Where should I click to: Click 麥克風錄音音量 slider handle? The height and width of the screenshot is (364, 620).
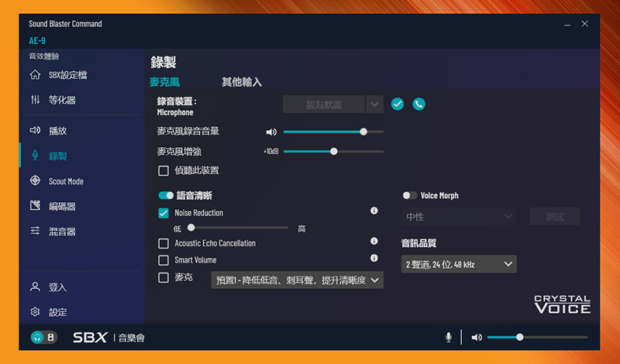point(363,132)
